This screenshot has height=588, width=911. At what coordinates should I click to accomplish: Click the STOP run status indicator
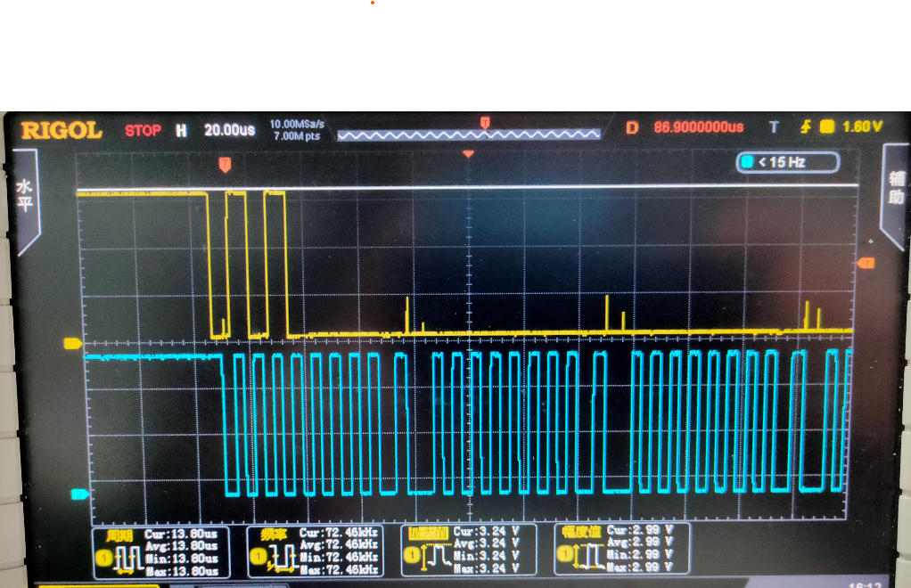143,130
